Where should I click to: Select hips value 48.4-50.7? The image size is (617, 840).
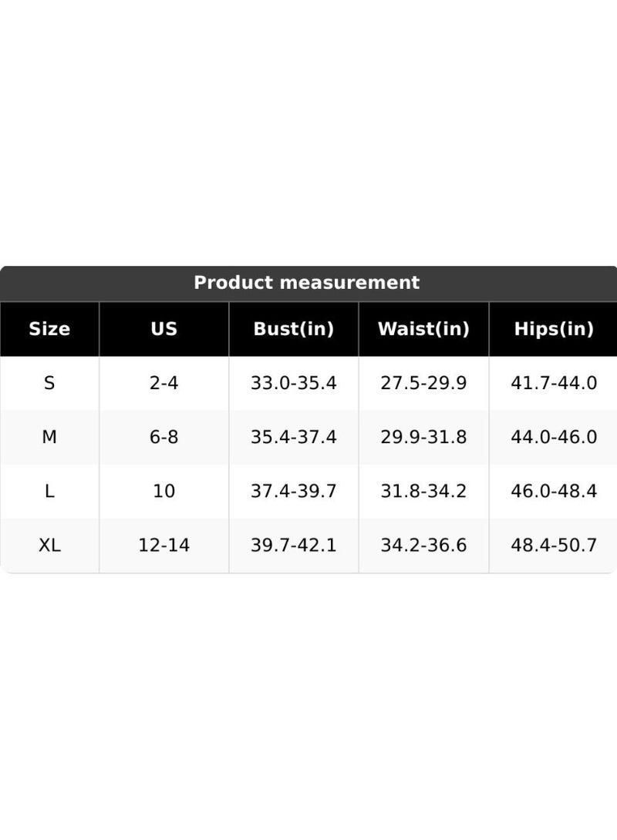[x=553, y=546]
